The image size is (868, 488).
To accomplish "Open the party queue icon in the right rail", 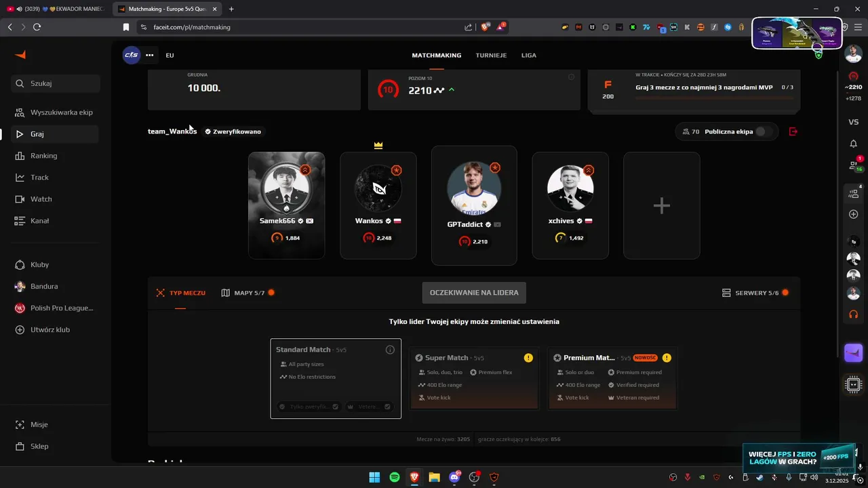I will [854, 194].
